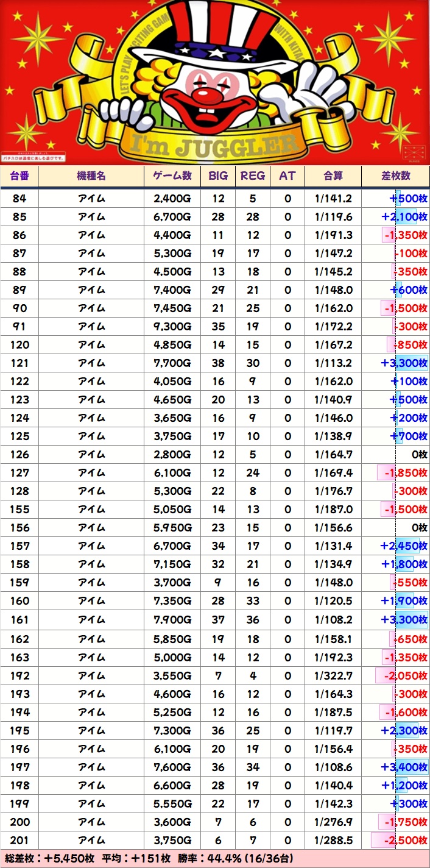The height and width of the screenshot is (868, 430).
Task: Click the 1/322.7 combined probability cell
Action: 333,675
